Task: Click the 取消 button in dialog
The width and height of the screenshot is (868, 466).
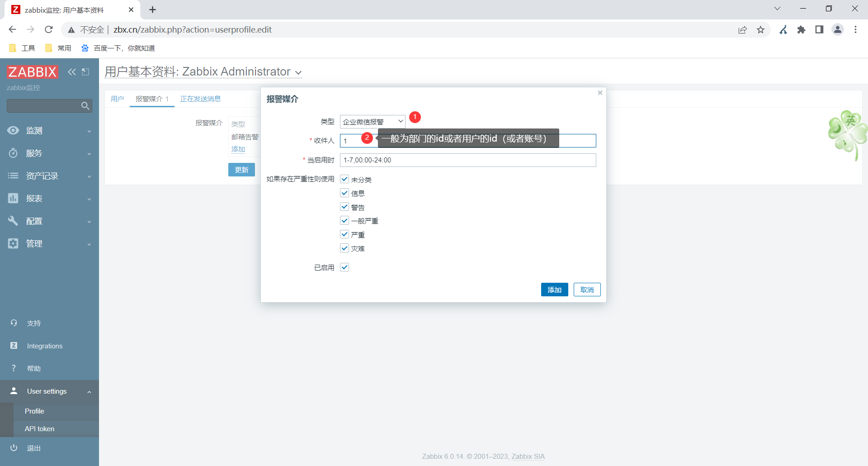Action: point(587,290)
